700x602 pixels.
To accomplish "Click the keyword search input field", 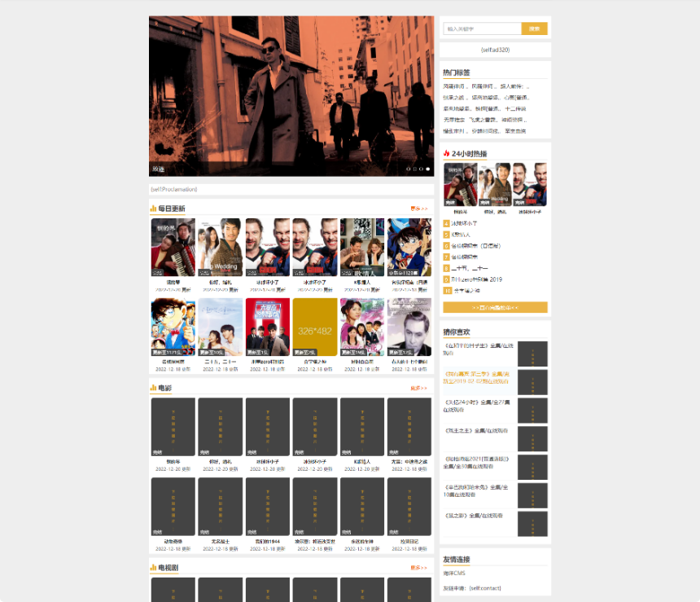I will pyautogui.click(x=482, y=29).
